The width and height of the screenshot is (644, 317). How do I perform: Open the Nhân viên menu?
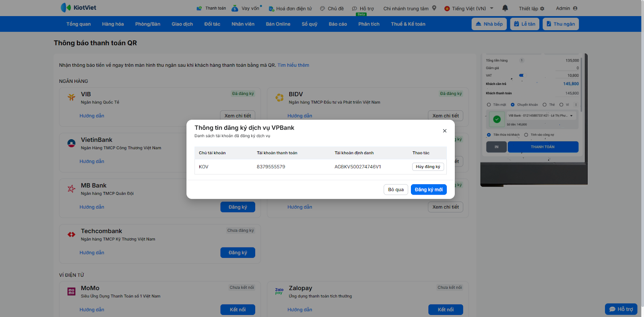[243, 24]
